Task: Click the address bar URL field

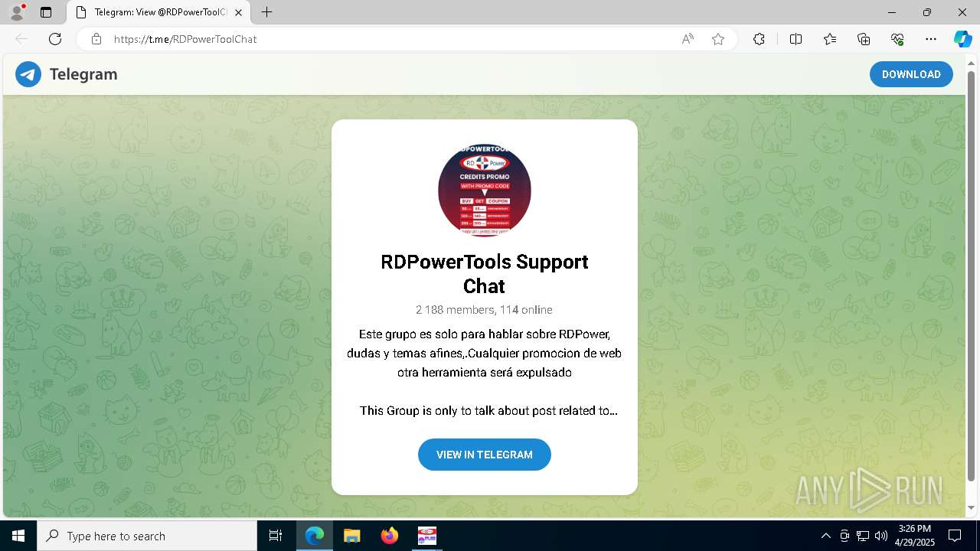Action: [x=390, y=39]
